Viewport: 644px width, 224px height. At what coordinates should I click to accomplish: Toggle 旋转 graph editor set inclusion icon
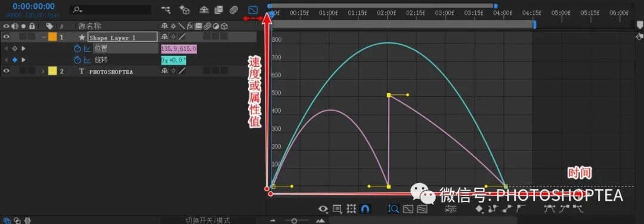click(x=87, y=60)
